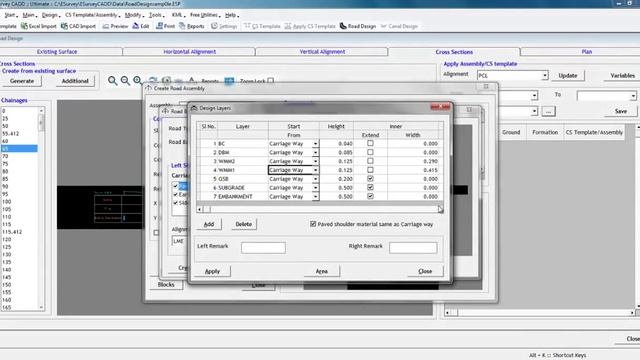This screenshot has width=640, height=360.
Task: Click the Add layer button
Action: coord(209,224)
